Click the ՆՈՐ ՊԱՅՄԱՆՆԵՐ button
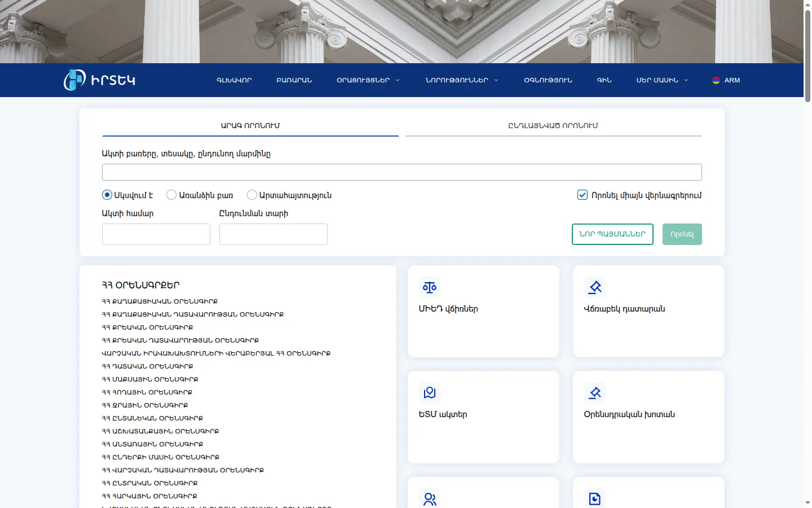 [612, 234]
